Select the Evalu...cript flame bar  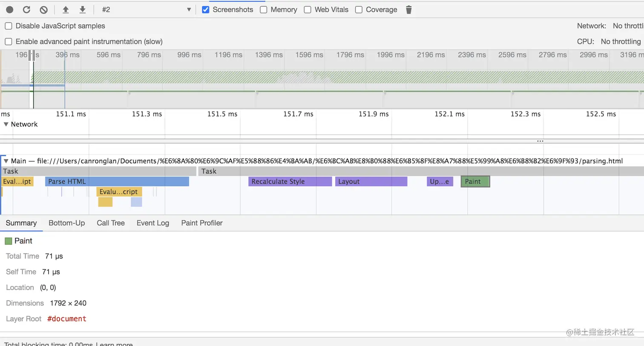tap(119, 192)
